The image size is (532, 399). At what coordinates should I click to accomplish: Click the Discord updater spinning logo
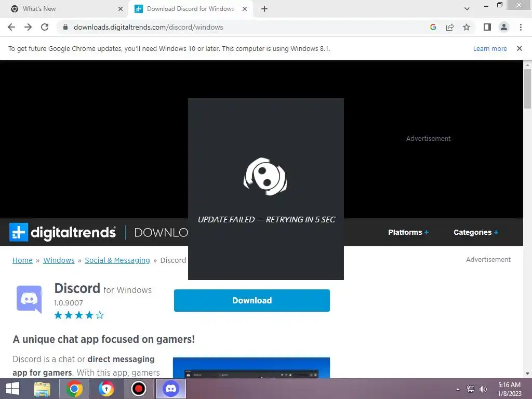click(x=265, y=177)
